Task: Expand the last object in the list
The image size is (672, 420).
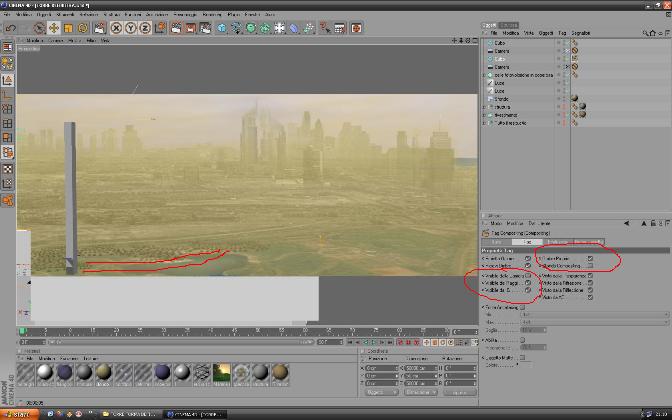Action: point(484,123)
